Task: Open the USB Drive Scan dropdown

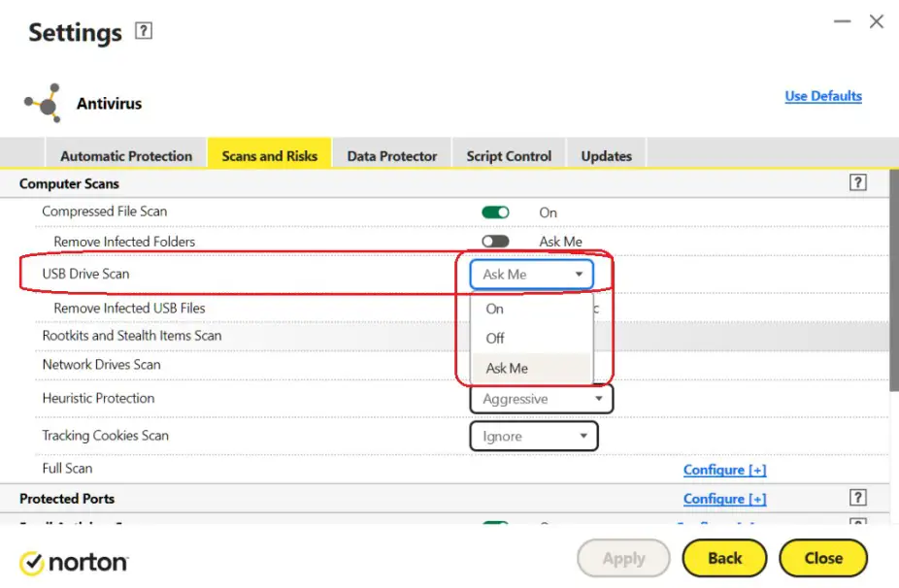Action: click(531, 275)
